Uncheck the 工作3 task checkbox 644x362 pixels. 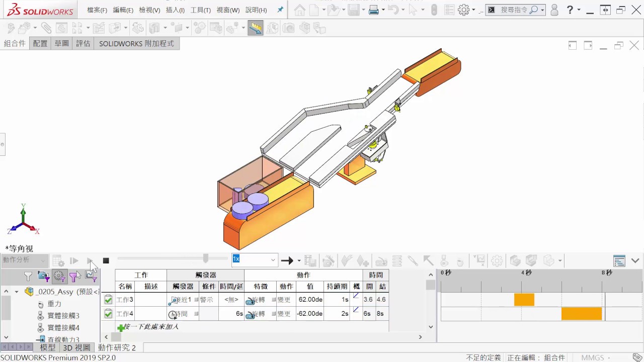108,300
